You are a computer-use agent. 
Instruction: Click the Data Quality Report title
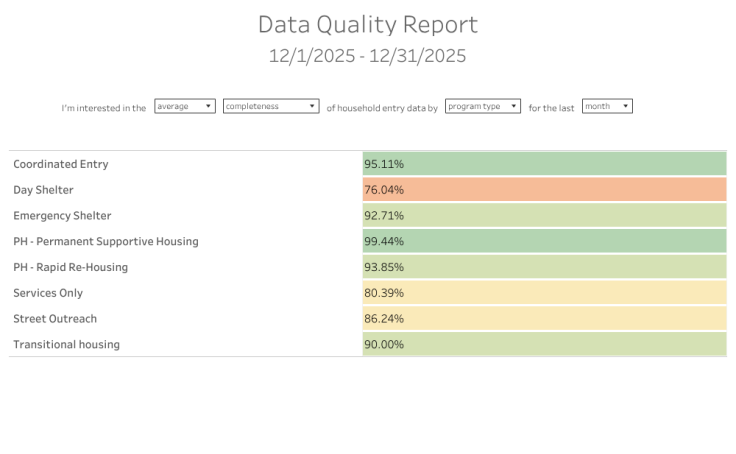tap(368, 25)
